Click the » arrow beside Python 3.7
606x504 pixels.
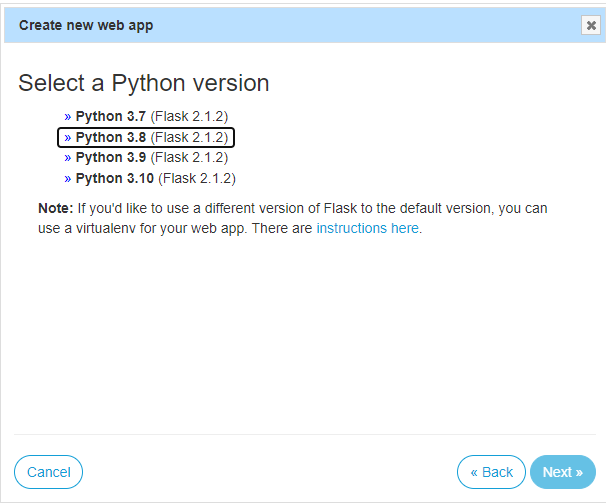[68, 116]
